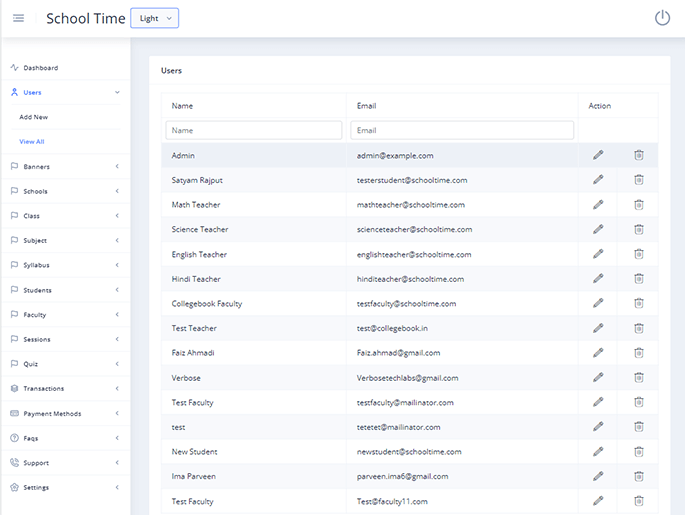Edit Satyam Rajput's record
Viewport: 685px width, 515px height.
coord(598,180)
